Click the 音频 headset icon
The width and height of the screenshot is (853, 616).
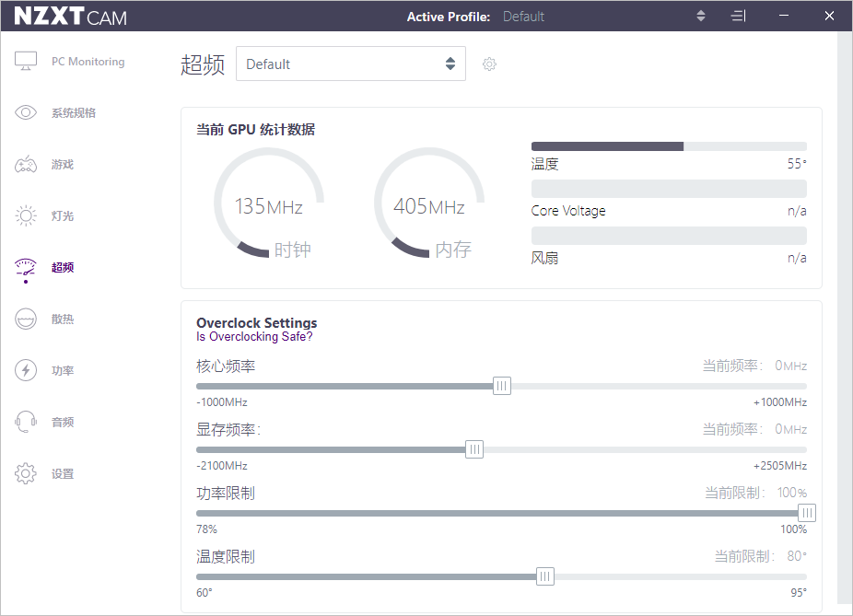point(26,423)
